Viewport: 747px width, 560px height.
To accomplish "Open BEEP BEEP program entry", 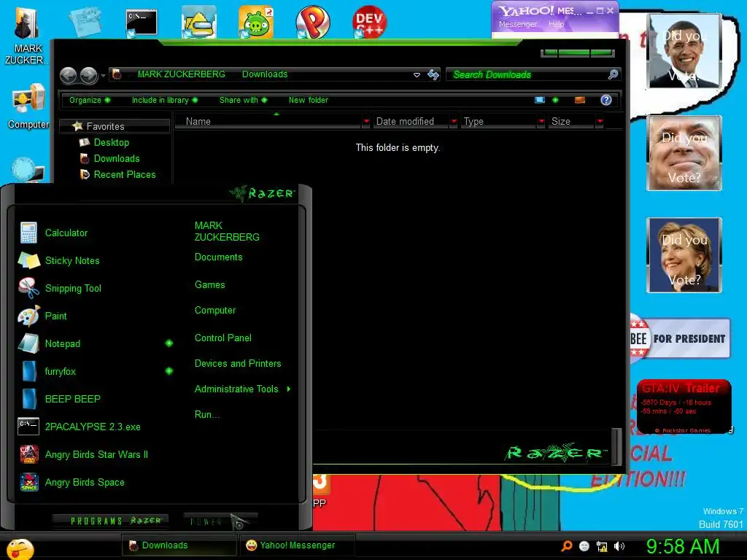I will 72,399.
